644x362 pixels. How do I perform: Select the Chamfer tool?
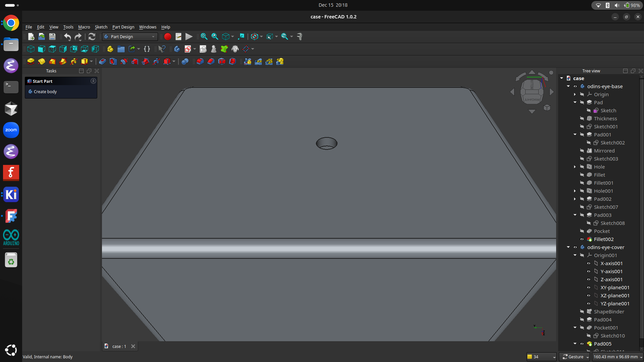pyautogui.click(x=211, y=61)
